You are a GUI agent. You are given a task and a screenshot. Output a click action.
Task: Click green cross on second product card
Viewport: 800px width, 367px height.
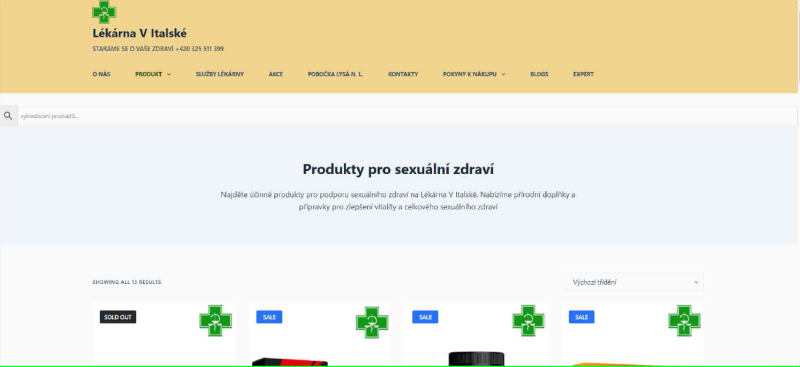(372, 322)
